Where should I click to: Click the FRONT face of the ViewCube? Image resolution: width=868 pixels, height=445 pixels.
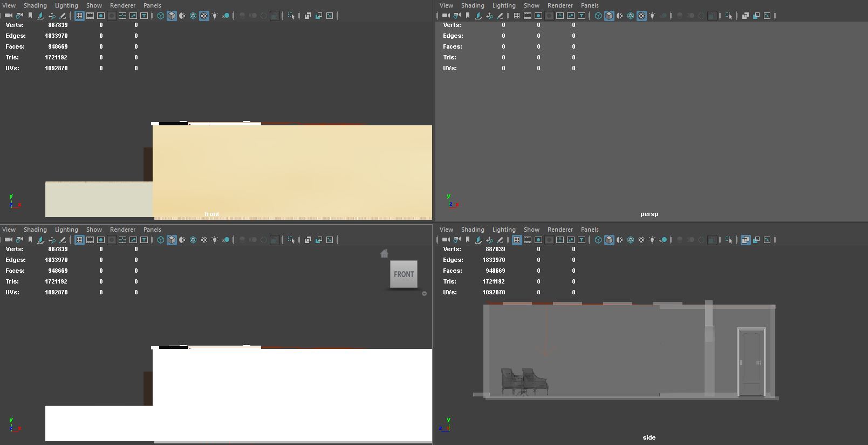click(x=404, y=274)
